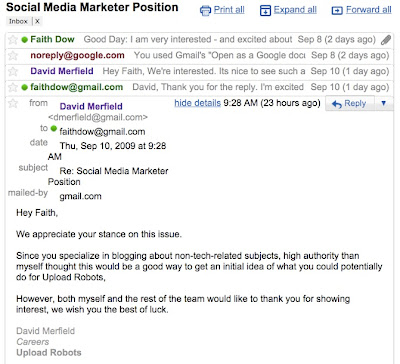Toggle the star on the open David Merfield message
The image size is (400, 364).
pyautogui.click(x=13, y=103)
